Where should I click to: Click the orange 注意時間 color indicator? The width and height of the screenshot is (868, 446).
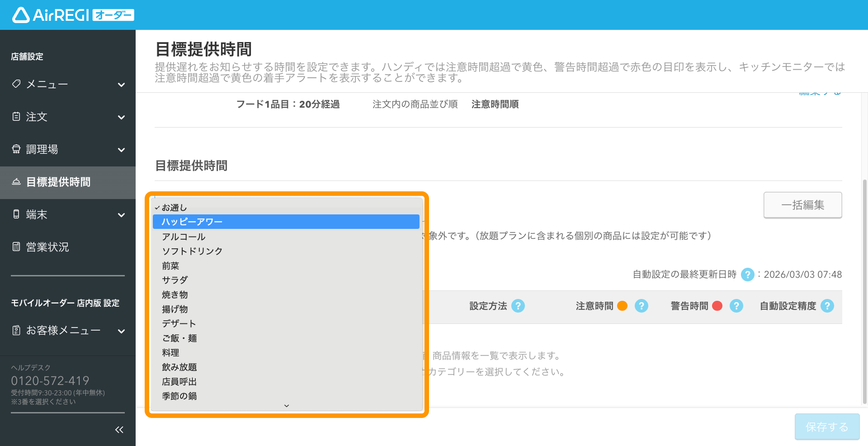click(x=623, y=306)
